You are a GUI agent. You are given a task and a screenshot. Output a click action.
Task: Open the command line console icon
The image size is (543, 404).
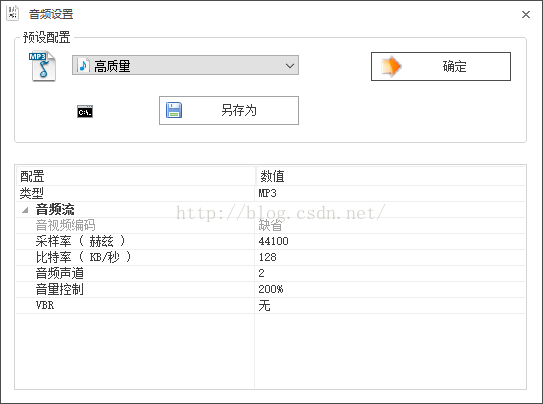(x=85, y=111)
